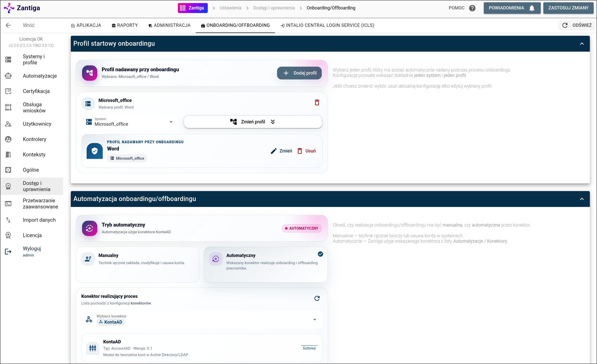Open Systemy i profile in the sidebar
This screenshot has height=364, width=597.
[32, 59]
